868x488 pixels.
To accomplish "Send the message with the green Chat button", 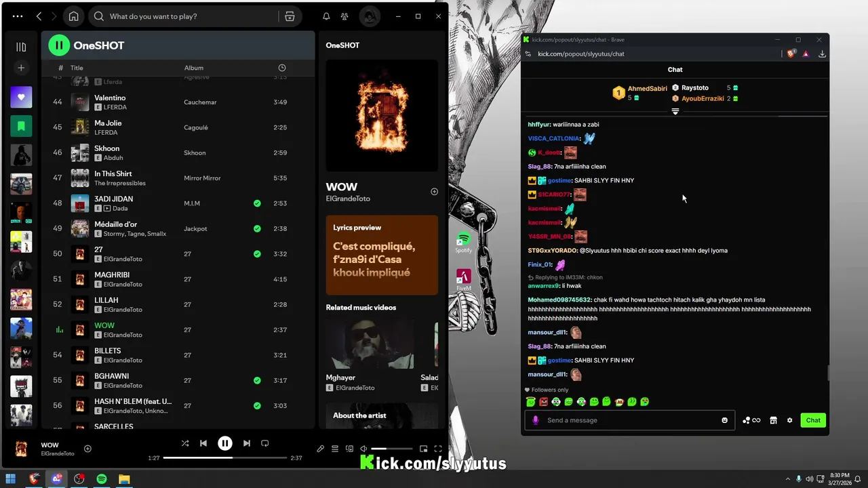I will [x=813, y=420].
